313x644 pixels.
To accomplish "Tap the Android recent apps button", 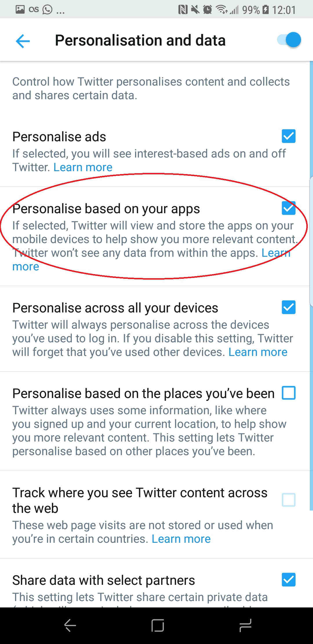I will pyautogui.click(x=245, y=625).
